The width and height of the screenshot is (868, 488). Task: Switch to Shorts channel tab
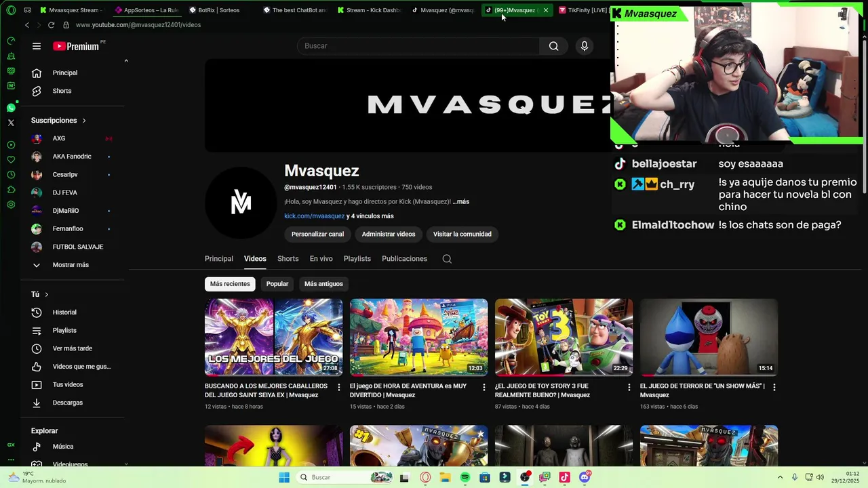point(288,259)
